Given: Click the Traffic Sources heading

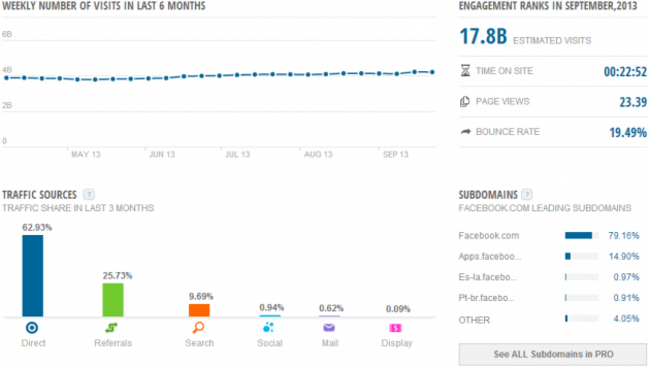Looking at the screenshot, I should (39, 194).
